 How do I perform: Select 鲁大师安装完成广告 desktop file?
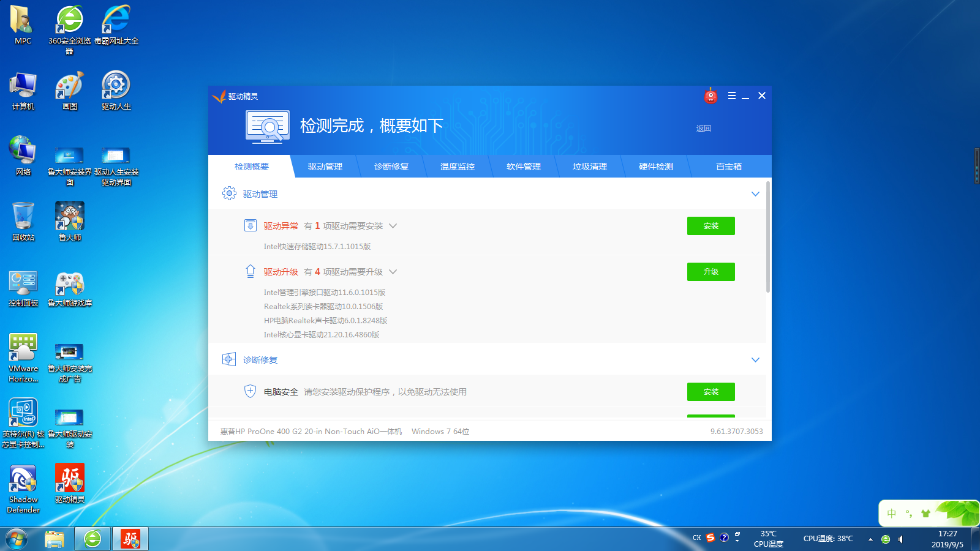click(x=69, y=362)
